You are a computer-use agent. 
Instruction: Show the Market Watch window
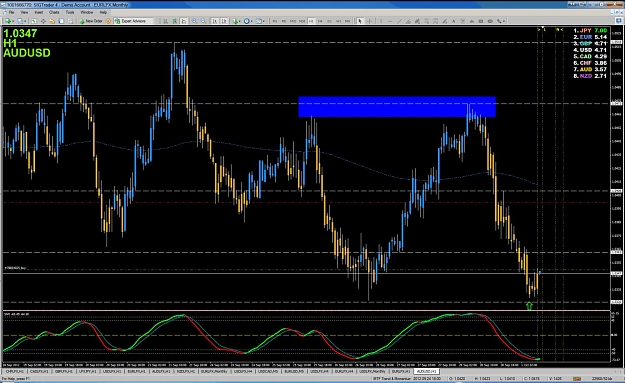(34, 21)
